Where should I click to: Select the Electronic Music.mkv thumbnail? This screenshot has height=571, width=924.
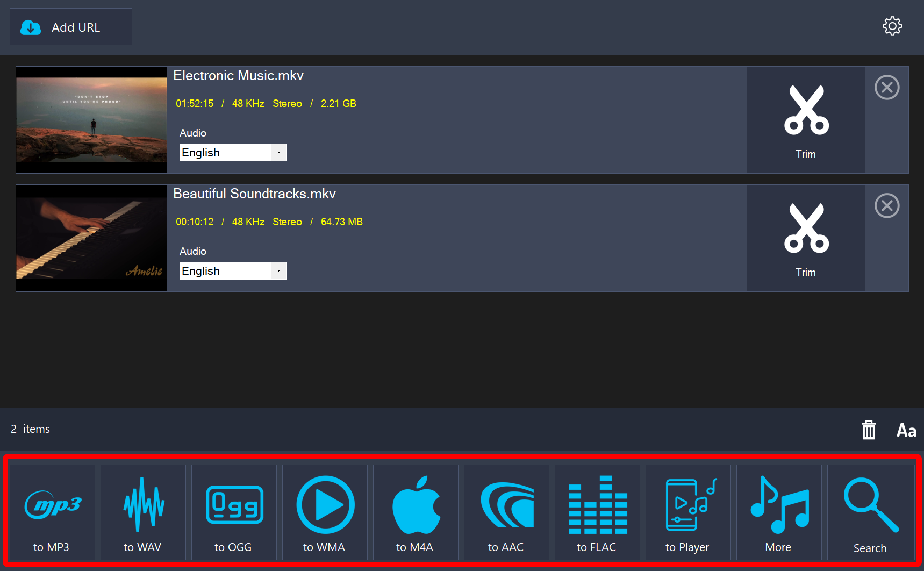point(91,120)
